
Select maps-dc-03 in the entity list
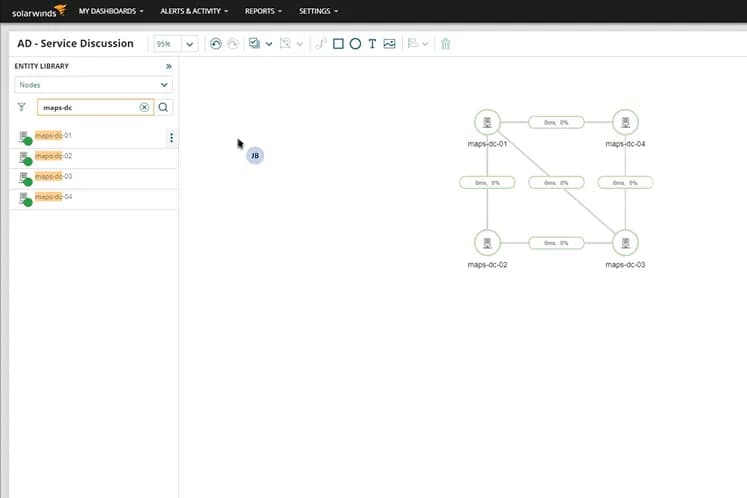[93, 179]
